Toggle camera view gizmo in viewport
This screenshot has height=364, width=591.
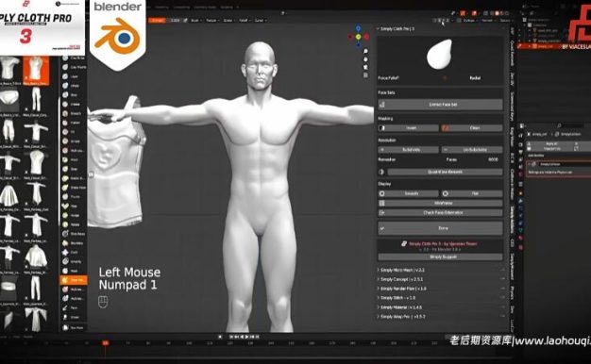(365, 67)
